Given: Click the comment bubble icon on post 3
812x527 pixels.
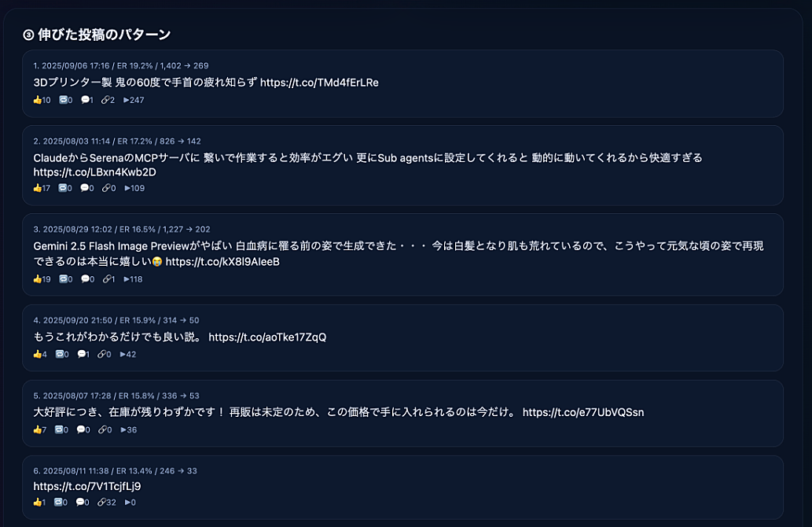Looking at the screenshot, I should 85,279.
